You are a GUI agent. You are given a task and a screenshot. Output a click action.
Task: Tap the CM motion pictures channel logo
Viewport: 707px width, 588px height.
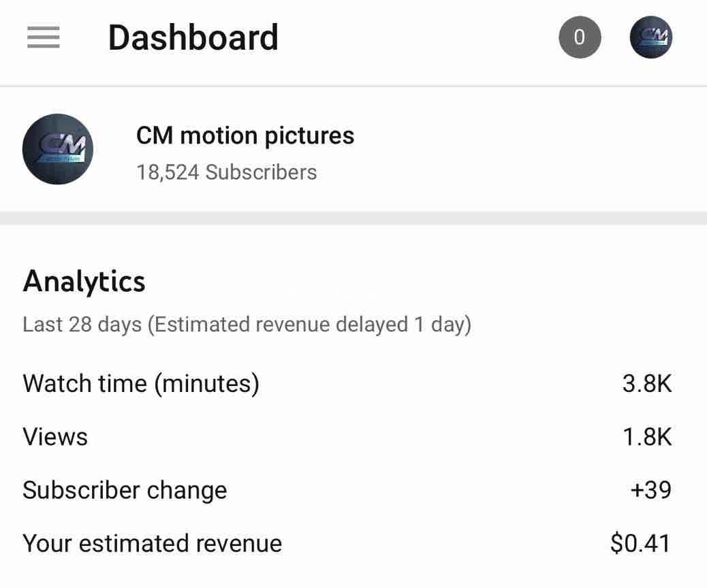click(58, 149)
